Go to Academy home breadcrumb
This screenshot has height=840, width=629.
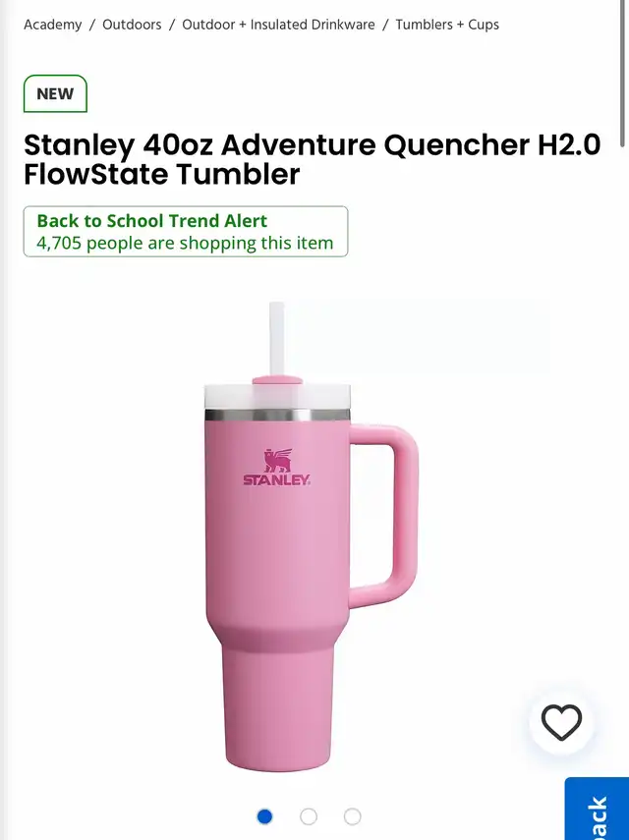click(x=52, y=25)
